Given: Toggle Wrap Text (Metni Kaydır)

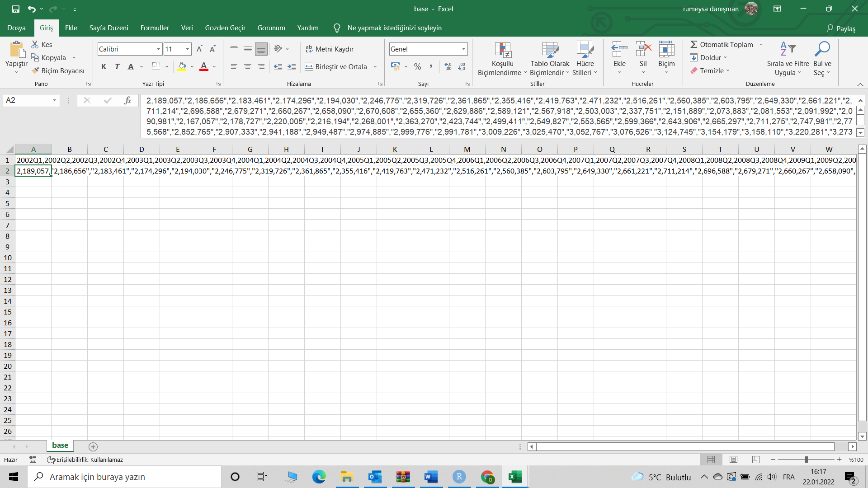Looking at the screenshot, I should click(330, 49).
